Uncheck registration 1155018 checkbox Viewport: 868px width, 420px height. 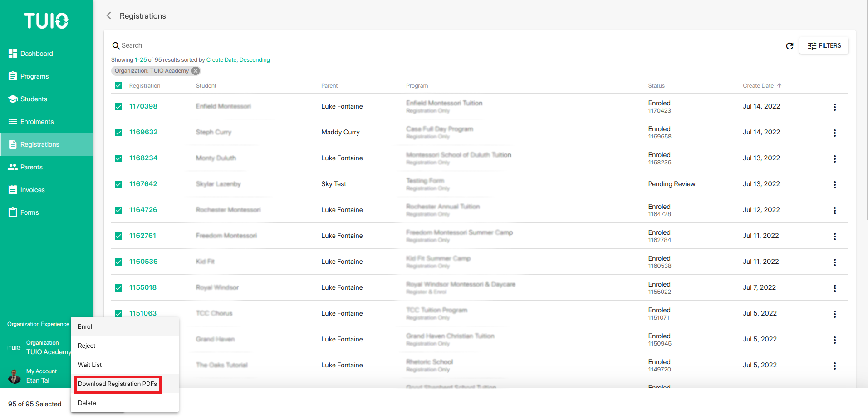(118, 287)
